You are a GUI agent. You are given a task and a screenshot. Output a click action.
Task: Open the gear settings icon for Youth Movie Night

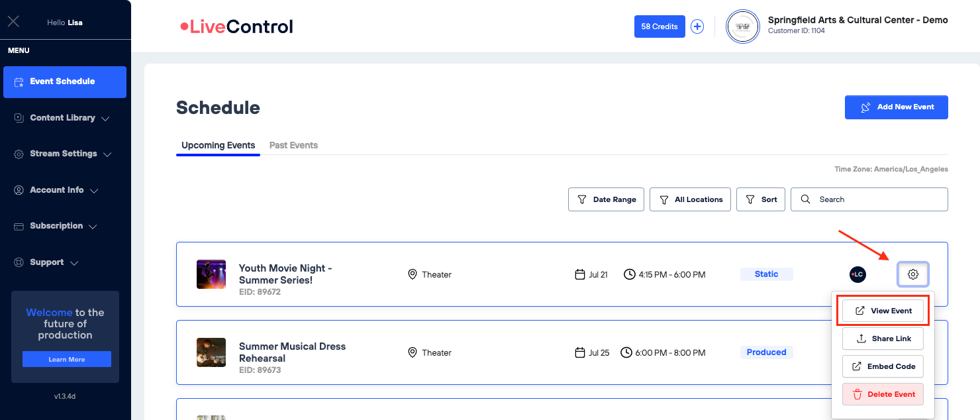pos(912,274)
